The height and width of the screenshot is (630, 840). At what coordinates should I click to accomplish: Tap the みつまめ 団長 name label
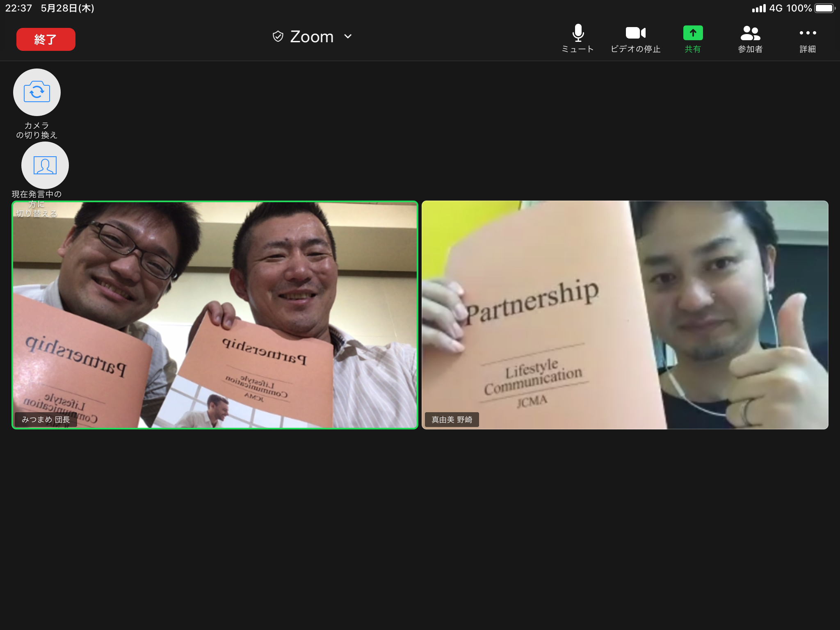(x=46, y=420)
